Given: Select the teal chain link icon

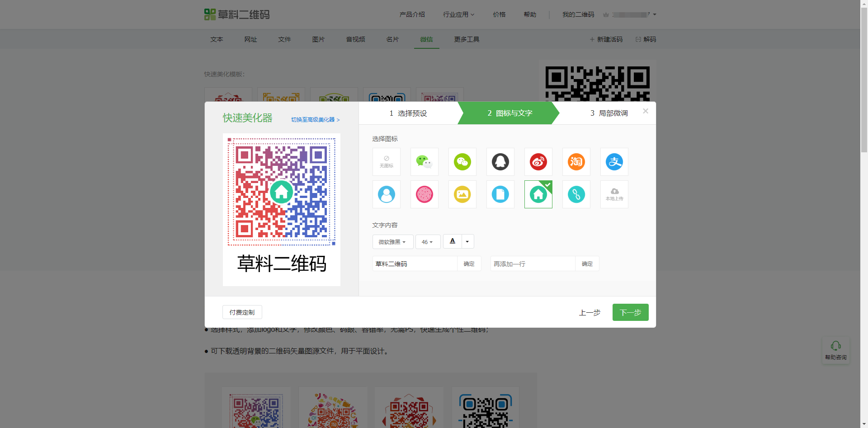Looking at the screenshot, I should click(x=576, y=194).
